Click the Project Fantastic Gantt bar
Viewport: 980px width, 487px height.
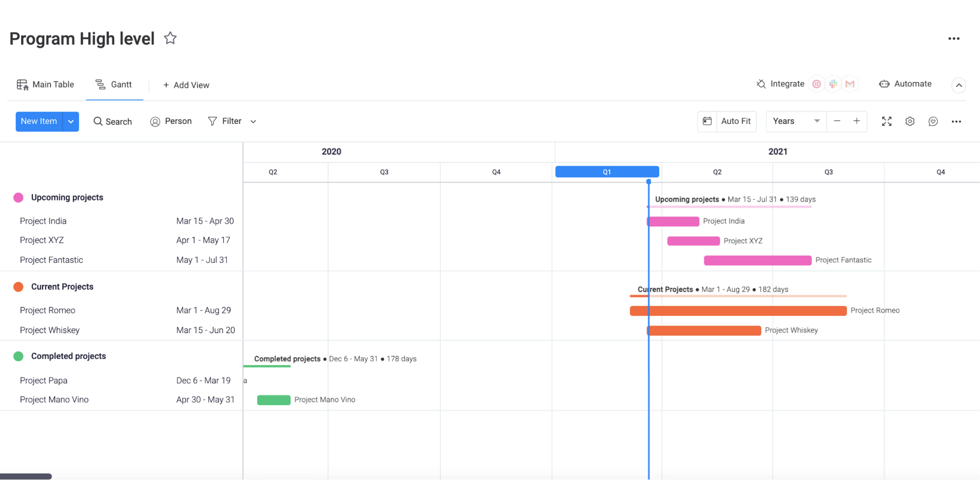pos(758,261)
